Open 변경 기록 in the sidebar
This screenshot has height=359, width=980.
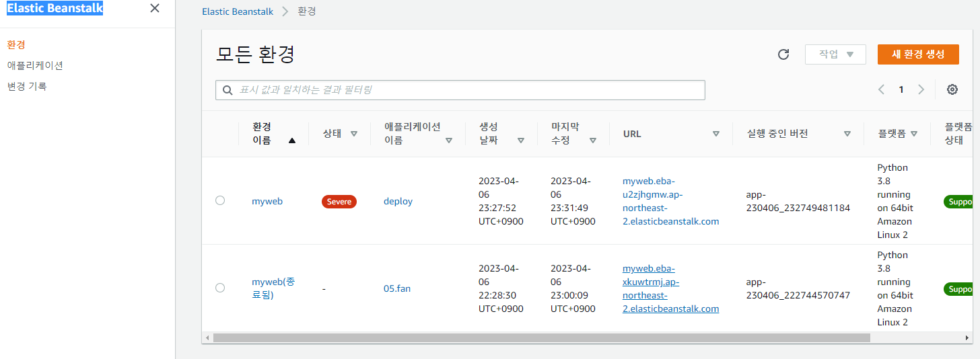(27, 86)
